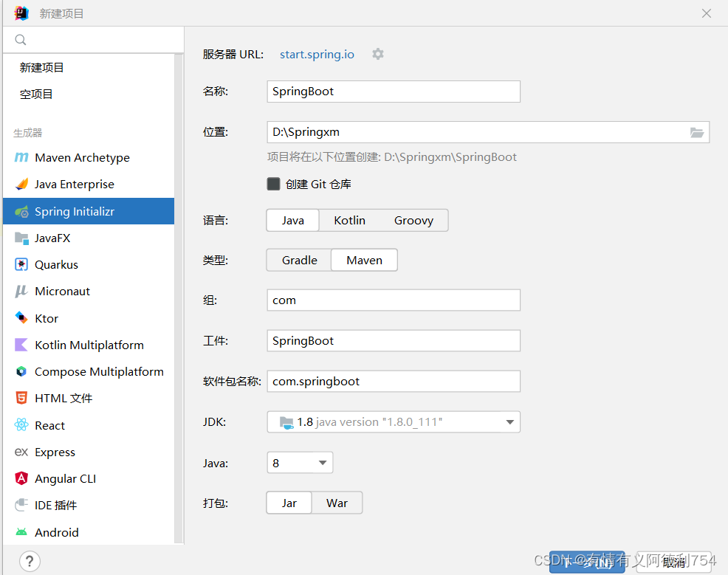The image size is (728, 575).
Task: Click the Quarkus icon
Action: [x=21, y=264]
